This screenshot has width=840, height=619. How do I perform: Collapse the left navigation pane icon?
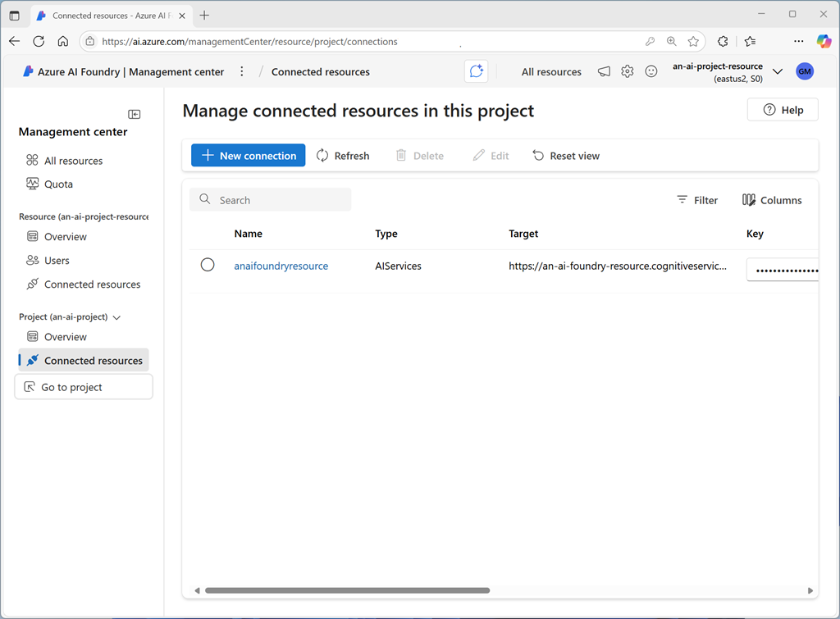tap(134, 114)
